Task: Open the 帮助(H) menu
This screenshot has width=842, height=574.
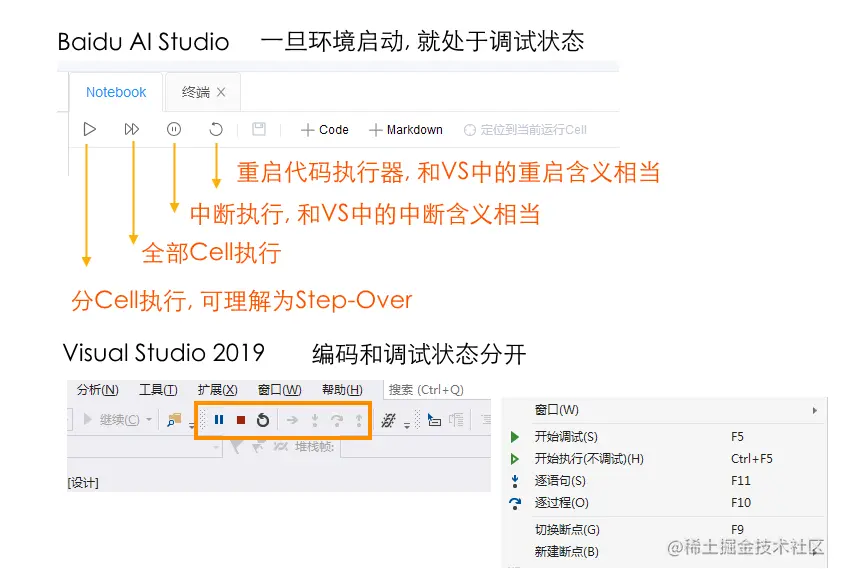Action: [342, 390]
